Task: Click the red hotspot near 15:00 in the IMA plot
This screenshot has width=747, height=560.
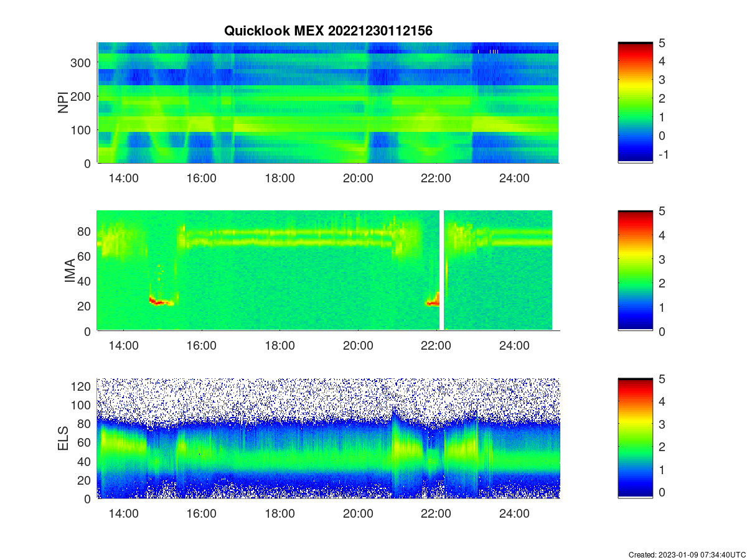Action: click(x=160, y=302)
